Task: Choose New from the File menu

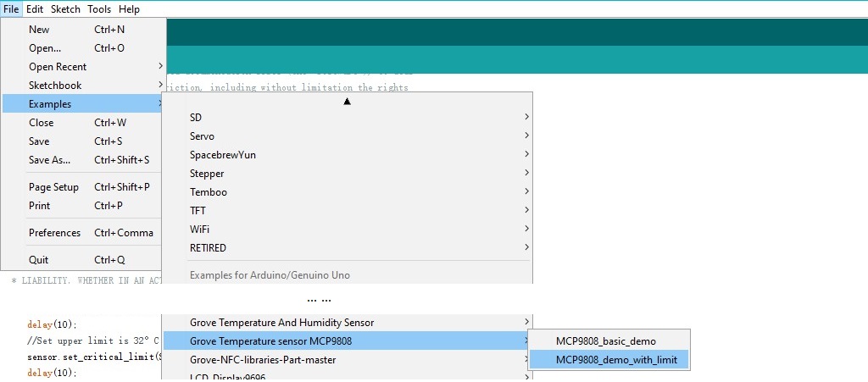Action: coord(84,30)
